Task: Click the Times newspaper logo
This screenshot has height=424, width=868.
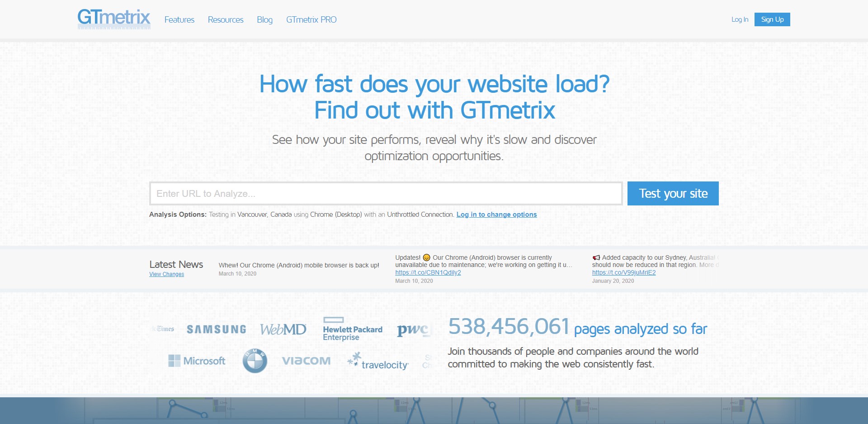Action: (164, 329)
